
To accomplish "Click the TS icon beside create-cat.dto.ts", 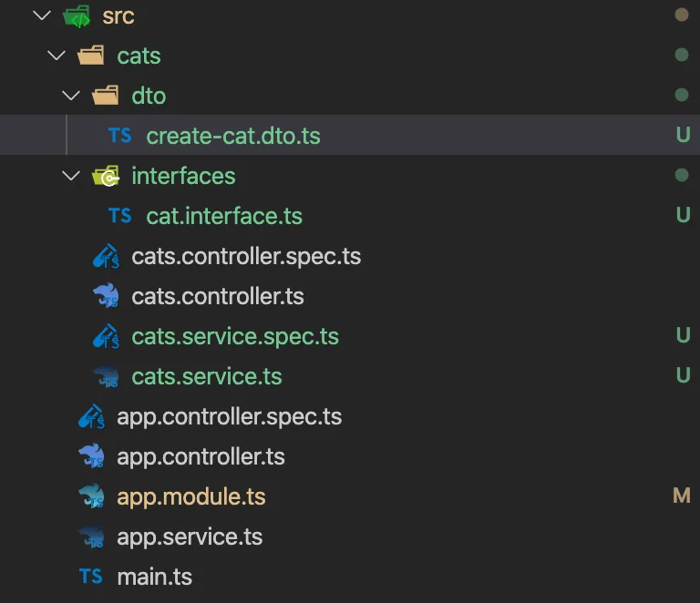I will (x=119, y=135).
